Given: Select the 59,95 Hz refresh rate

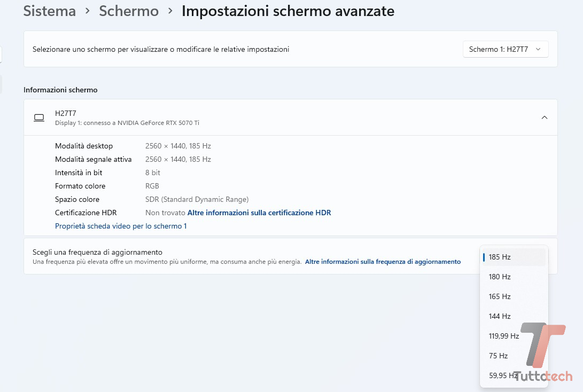Looking at the screenshot, I should click(501, 375).
